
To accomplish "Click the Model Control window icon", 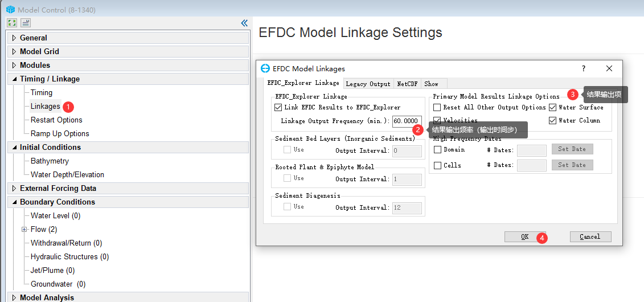I will (x=10, y=10).
